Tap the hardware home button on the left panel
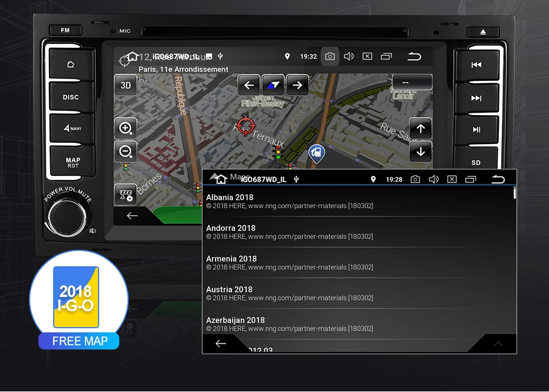 pos(71,64)
